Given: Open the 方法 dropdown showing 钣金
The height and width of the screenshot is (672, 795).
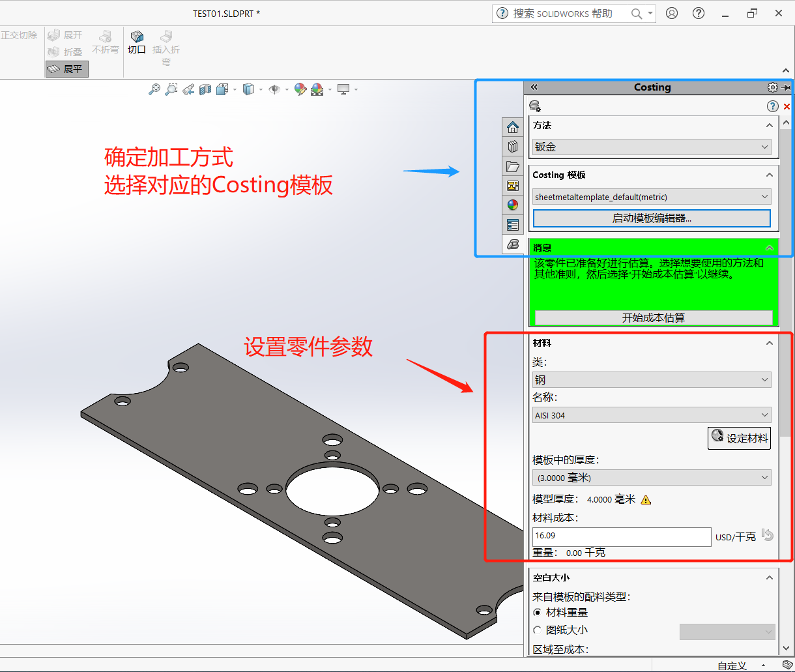Looking at the screenshot, I should [x=651, y=147].
